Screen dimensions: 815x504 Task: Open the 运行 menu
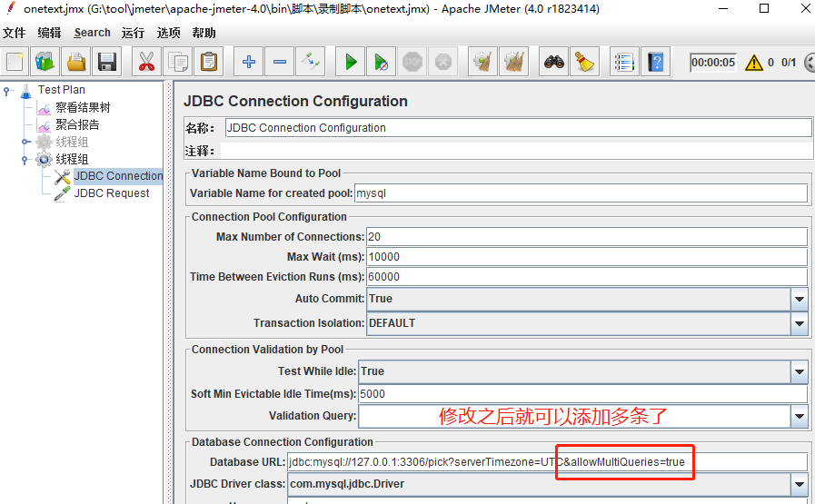pos(133,33)
